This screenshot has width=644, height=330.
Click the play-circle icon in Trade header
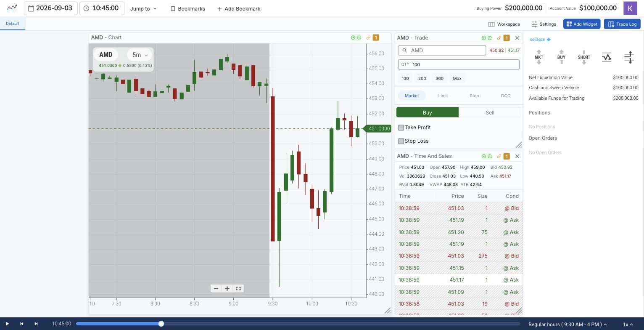484,38
